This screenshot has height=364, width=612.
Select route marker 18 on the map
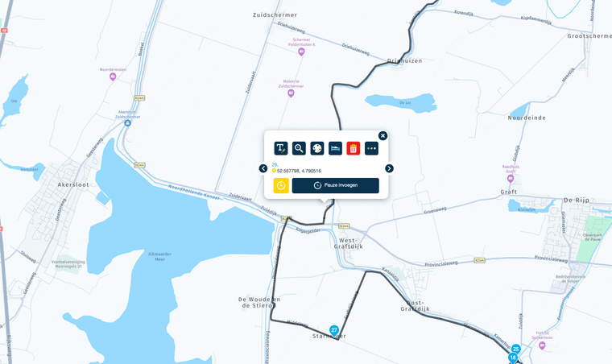pyautogui.click(x=513, y=358)
